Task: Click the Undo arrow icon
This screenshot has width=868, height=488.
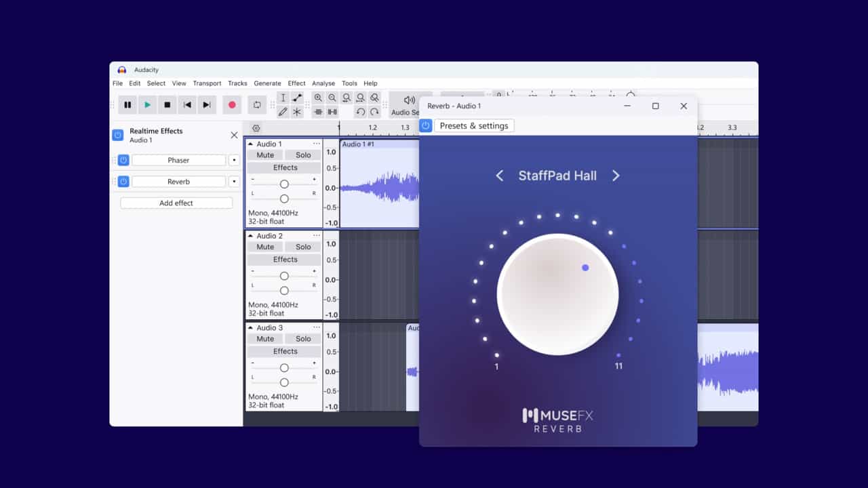Action: click(361, 112)
